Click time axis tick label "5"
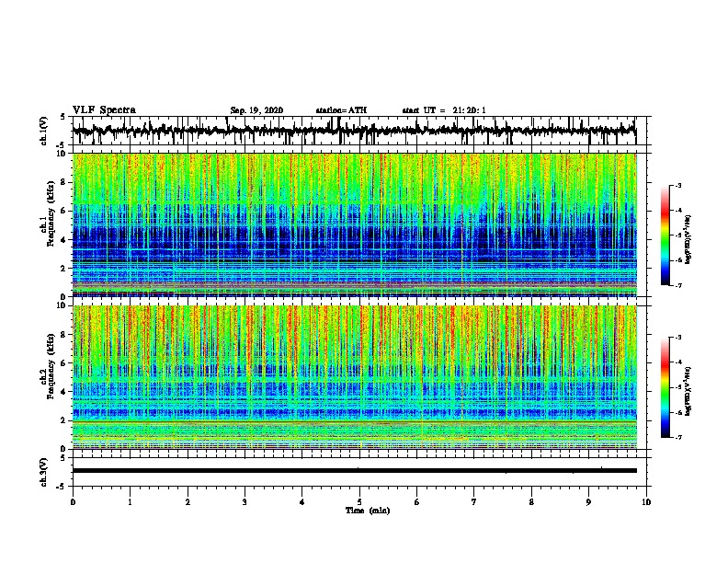The image size is (728, 563). point(359,501)
